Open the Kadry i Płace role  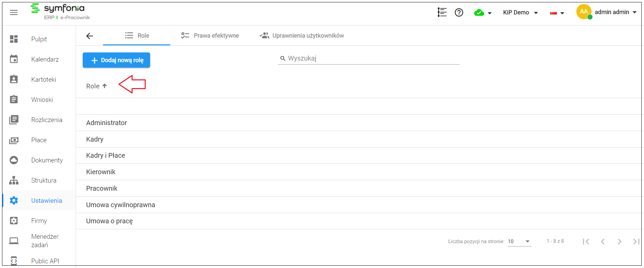359,155
